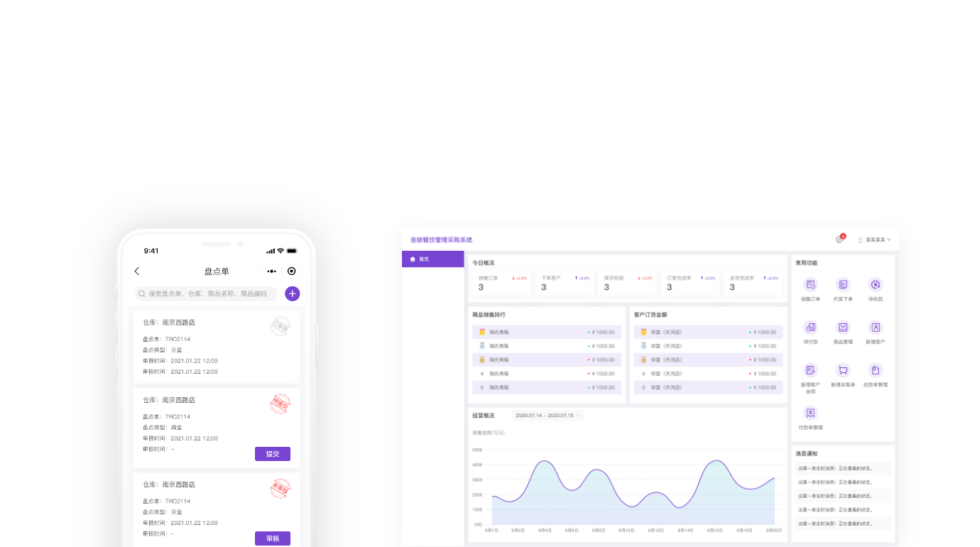Click the 盘点单 search input field
Image resolution: width=980 pixels, height=547 pixels.
pos(206,293)
